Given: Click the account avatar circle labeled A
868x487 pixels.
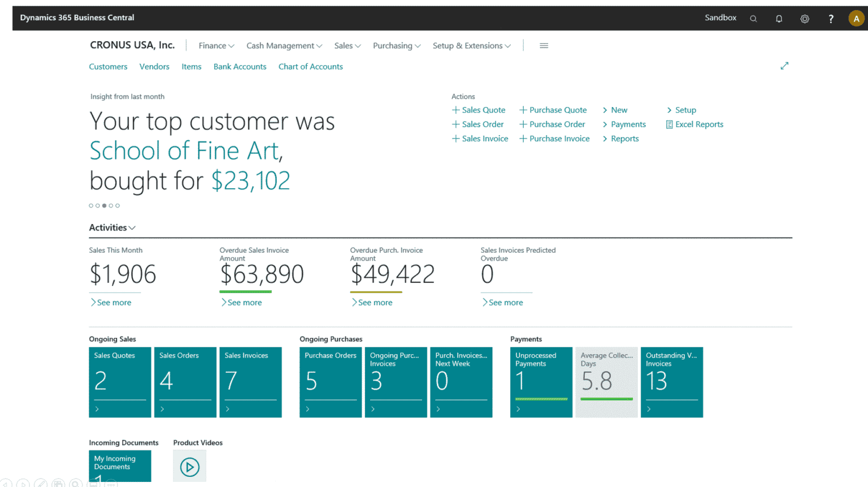Looking at the screenshot, I should [x=856, y=18].
